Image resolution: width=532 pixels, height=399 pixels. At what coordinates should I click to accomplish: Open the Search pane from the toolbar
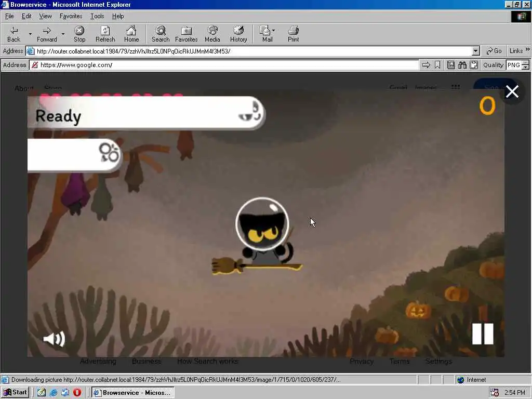[161, 34]
